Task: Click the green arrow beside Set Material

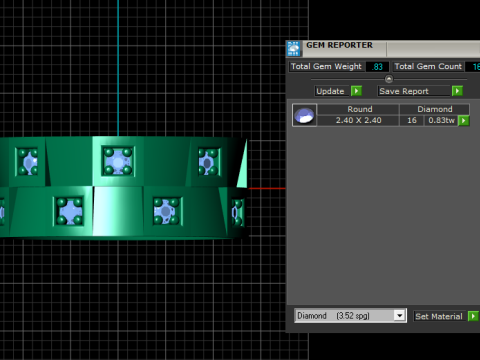Action: tap(473, 316)
